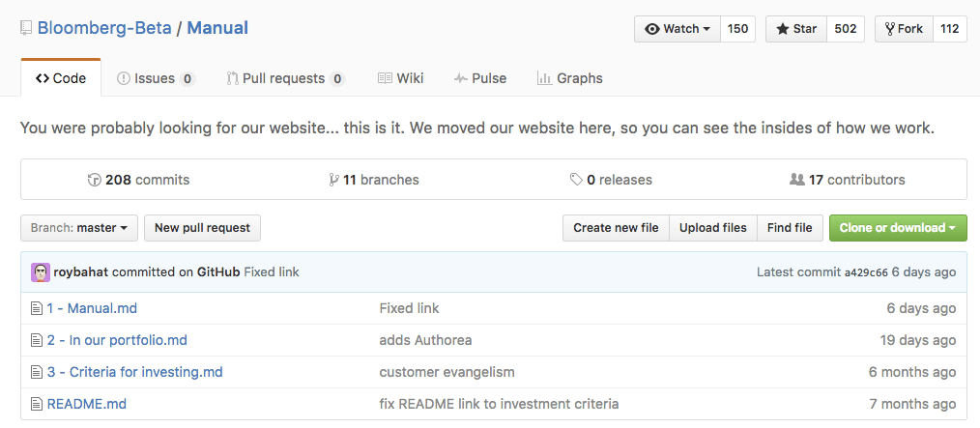Open the Clone or download dropdown

(898, 228)
